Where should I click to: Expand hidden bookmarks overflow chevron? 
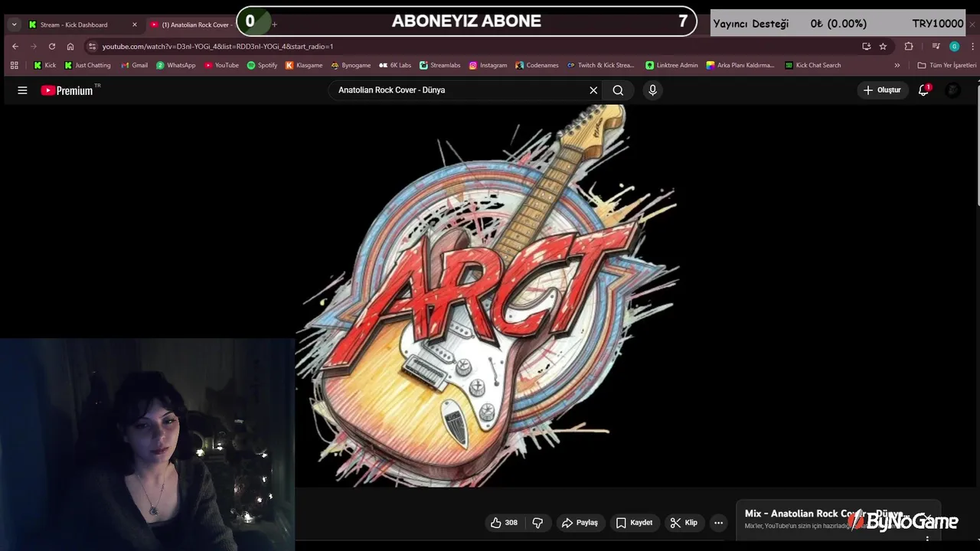(x=897, y=65)
